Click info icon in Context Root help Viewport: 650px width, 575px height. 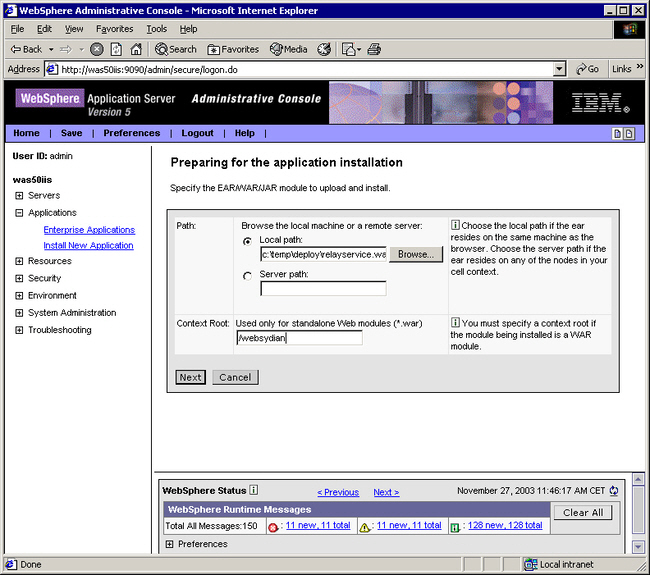point(455,322)
